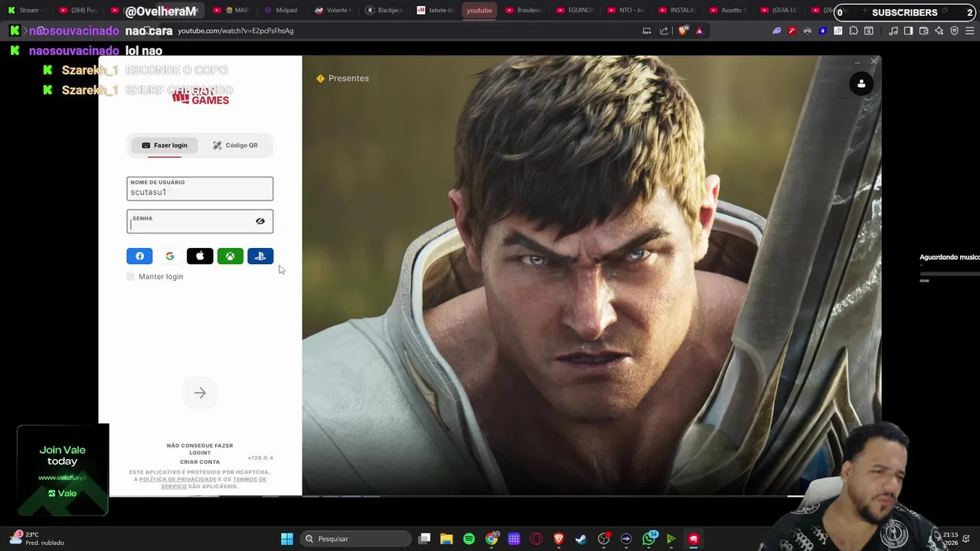Viewport: 980px width, 551px height.
Task: Open Spotify from the taskbar
Action: point(469,539)
